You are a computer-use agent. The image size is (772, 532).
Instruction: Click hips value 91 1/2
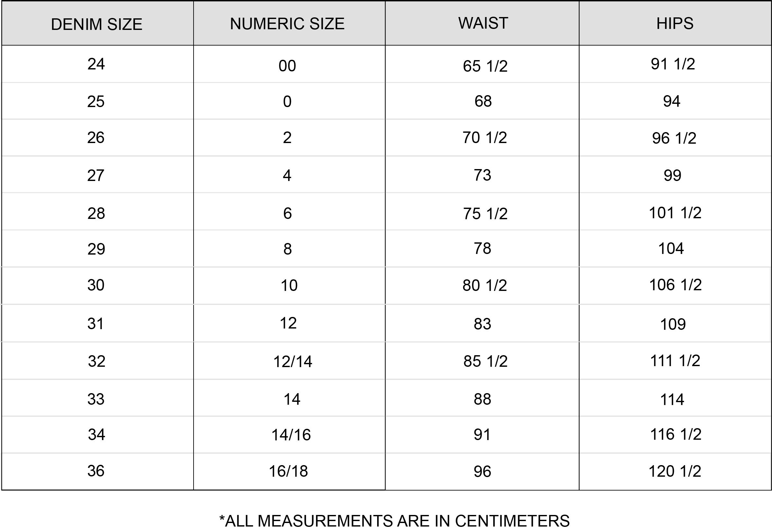point(673,64)
